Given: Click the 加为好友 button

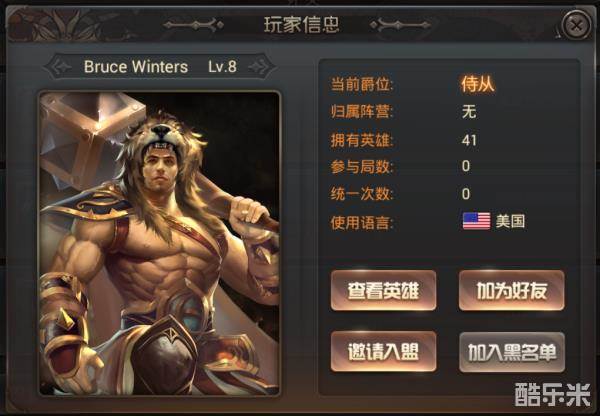Looking at the screenshot, I should coord(512,290).
